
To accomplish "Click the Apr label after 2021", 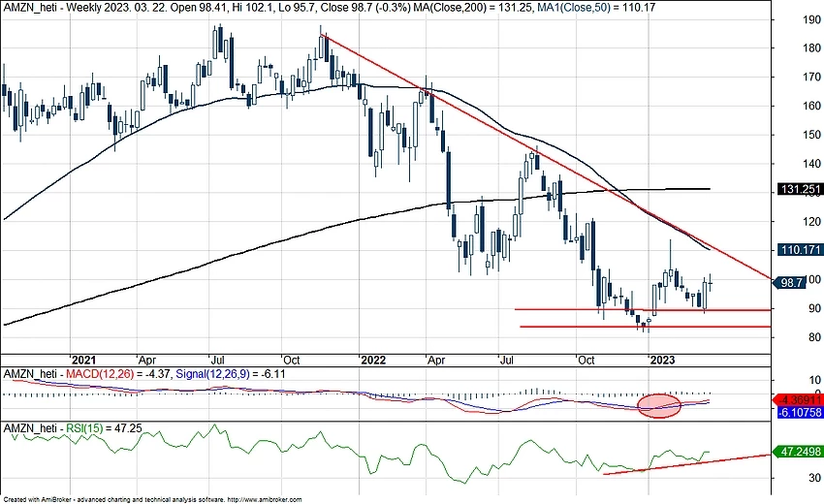I will pos(147,361).
